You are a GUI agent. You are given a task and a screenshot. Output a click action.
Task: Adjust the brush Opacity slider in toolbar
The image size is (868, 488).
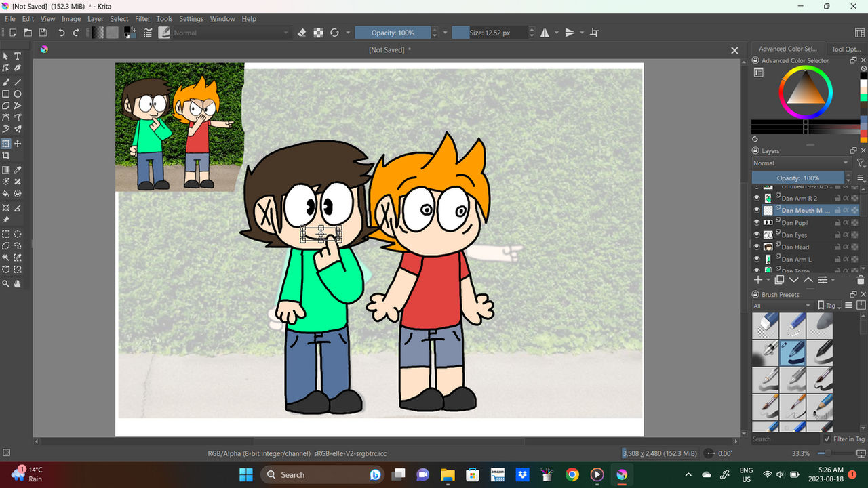click(x=393, y=33)
